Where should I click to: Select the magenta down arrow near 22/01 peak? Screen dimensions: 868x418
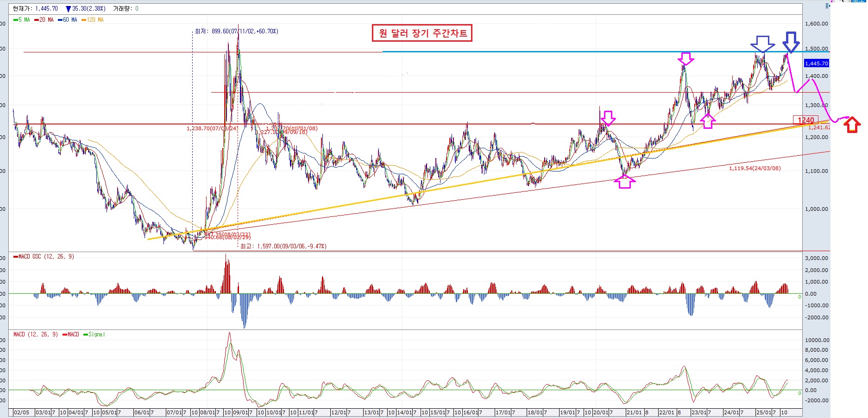point(686,59)
